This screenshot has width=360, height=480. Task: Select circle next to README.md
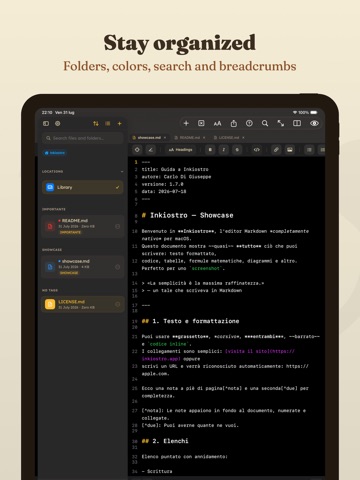click(x=117, y=226)
